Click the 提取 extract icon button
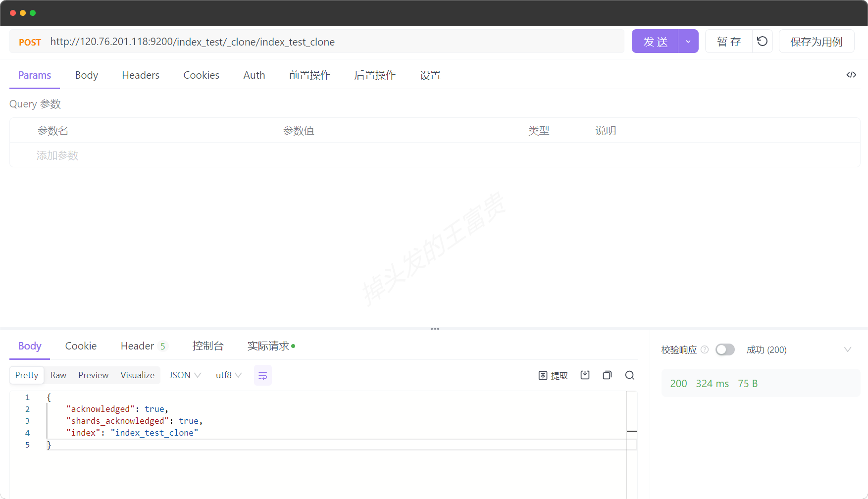This screenshot has height=499, width=868. pos(553,375)
